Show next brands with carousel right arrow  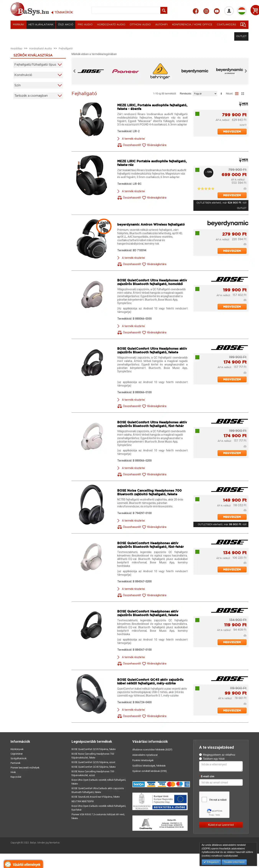pyautogui.click(x=246, y=71)
